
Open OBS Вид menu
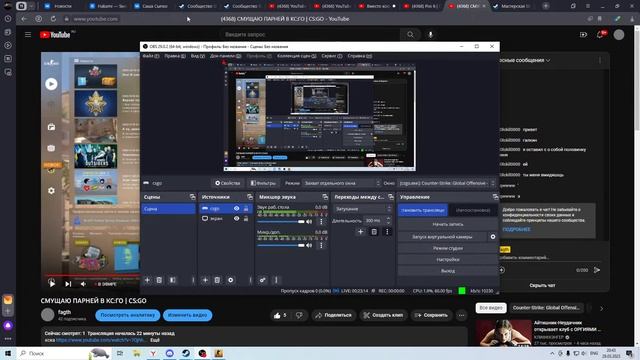pos(198,56)
